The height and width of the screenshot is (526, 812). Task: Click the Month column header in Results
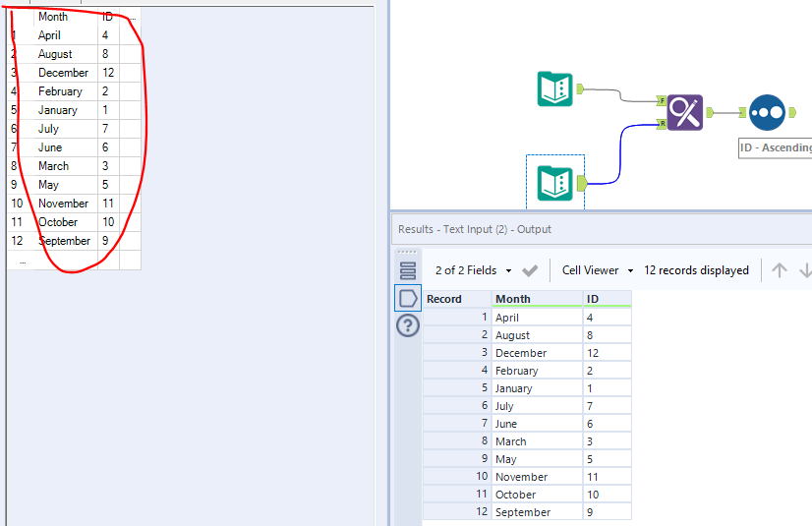537,299
